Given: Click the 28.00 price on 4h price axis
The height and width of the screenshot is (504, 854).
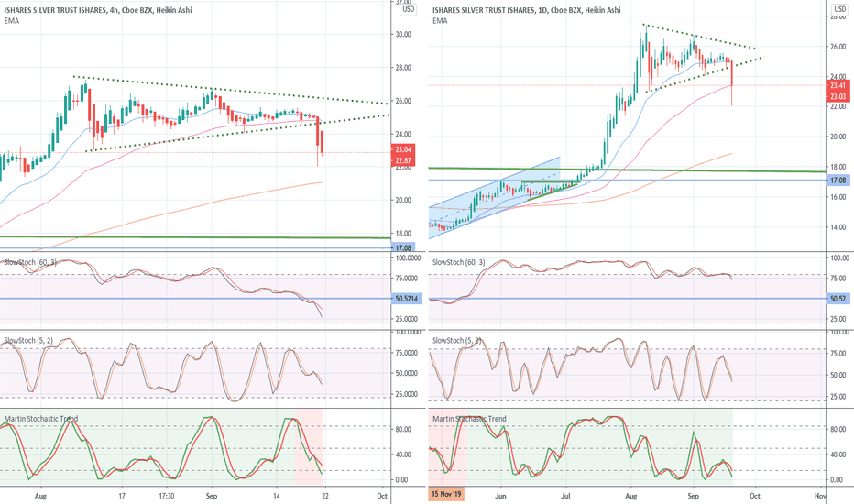Looking at the screenshot, I should click(403, 68).
